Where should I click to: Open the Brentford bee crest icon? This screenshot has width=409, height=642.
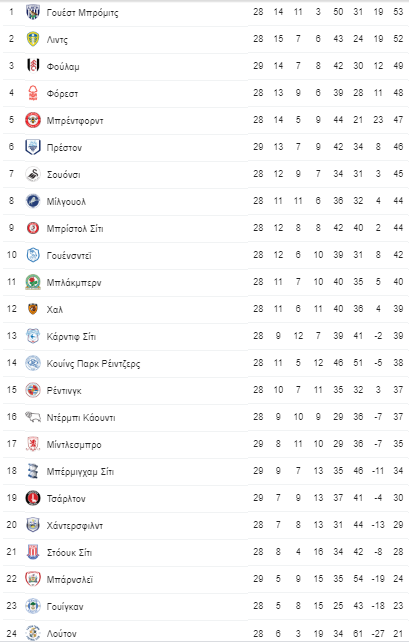(x=33, y=120)
